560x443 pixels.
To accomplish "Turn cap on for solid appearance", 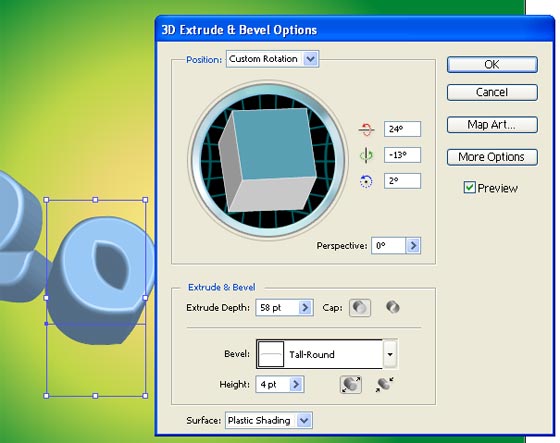I will pos(360,308).
